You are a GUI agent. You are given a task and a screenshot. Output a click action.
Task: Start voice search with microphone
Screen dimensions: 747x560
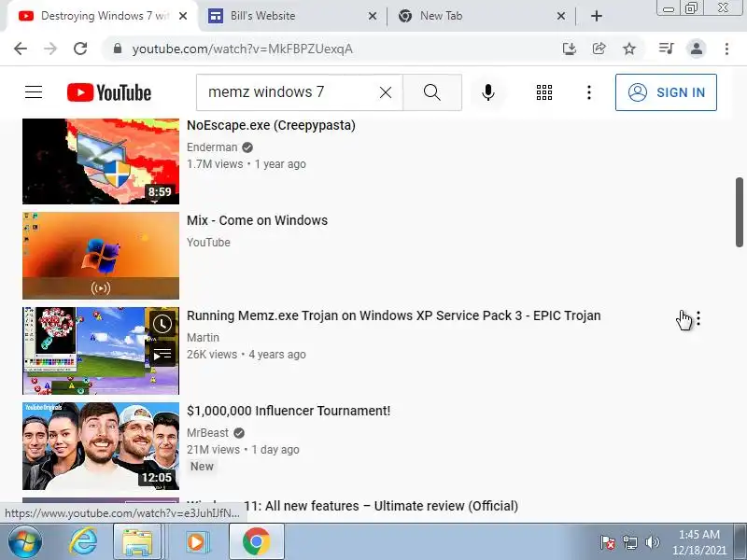pyautogui.click(x=487, y=92)
